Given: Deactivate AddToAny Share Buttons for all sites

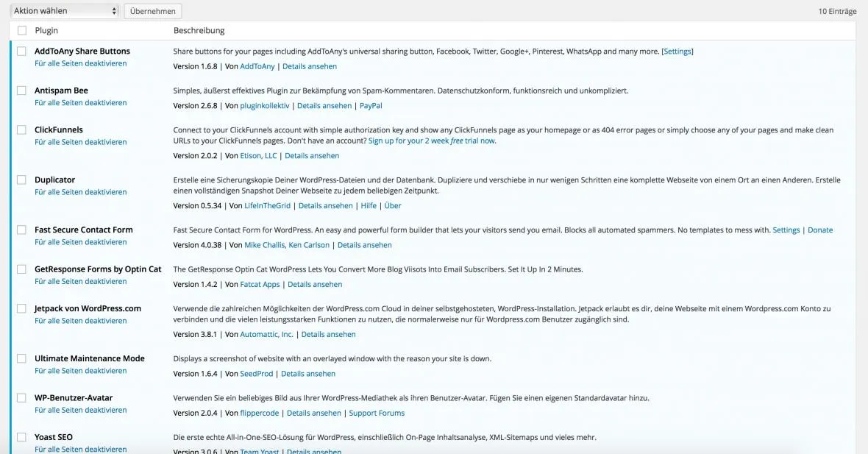Looking at the screenshot, I should pyautogui.click(x=81, y=63).
